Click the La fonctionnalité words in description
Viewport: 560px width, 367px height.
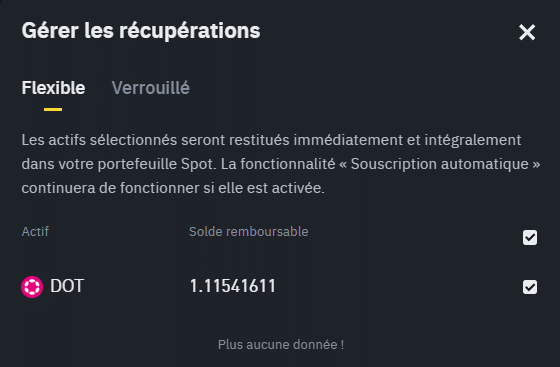[278, 164]
